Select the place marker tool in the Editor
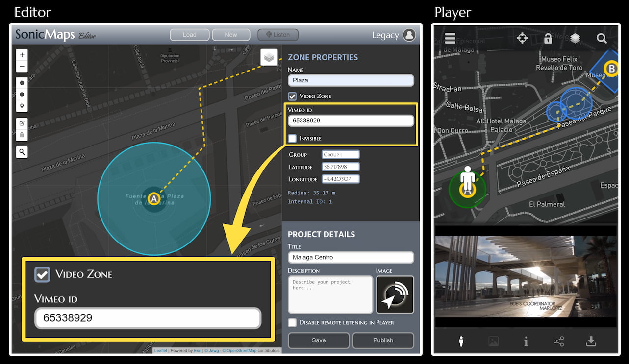 [x=22, y=106]
